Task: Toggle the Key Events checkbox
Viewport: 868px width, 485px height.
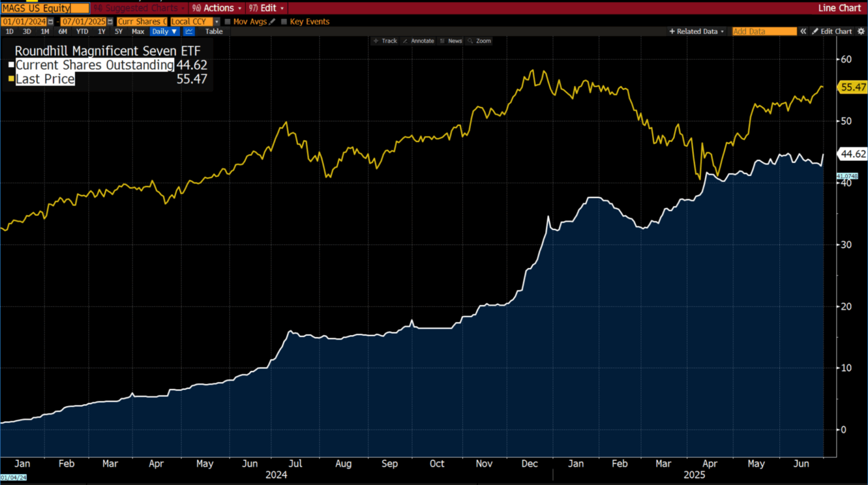Action: 284,21
